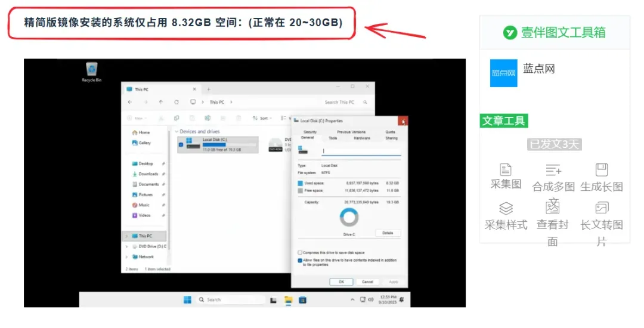Switch to the Previous Versions tab
The height and width of the screenshot is (328, 644).
351,132
